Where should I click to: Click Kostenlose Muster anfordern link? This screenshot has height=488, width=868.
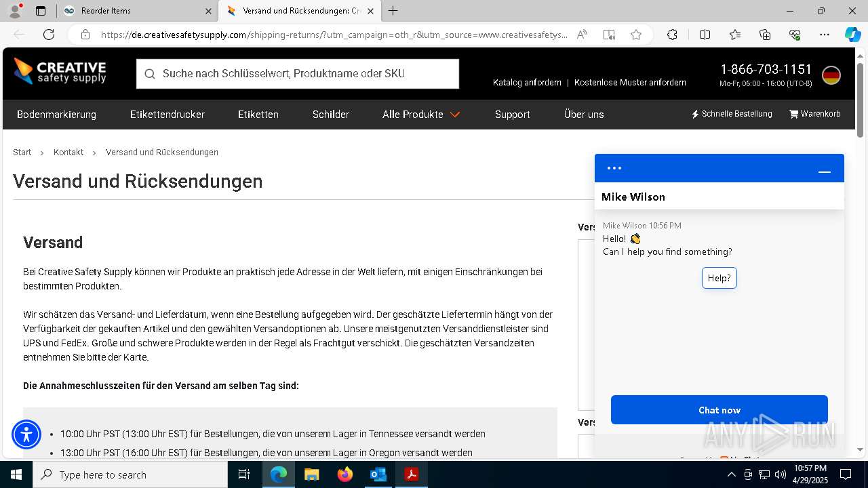pos(630,83)
